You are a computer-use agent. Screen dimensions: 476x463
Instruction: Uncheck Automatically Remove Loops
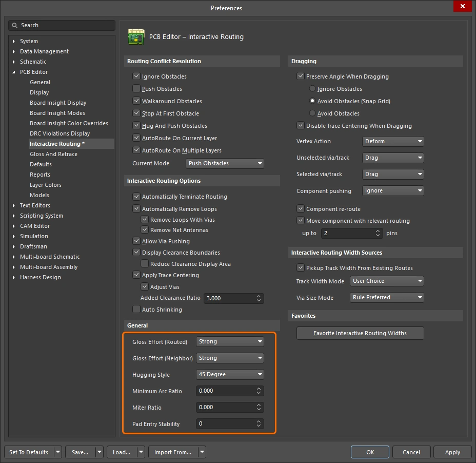click(x=137, y=209)
